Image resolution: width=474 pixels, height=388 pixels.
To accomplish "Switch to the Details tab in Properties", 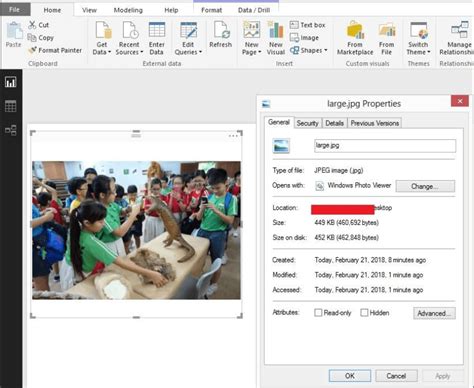I will tap(334, 123).
